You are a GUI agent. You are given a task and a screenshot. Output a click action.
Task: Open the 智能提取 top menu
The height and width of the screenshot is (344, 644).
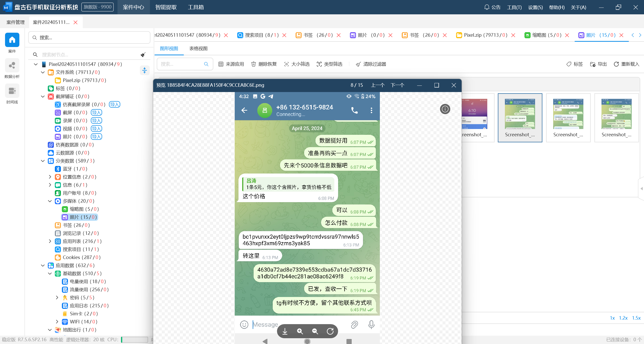pos(166,7)
